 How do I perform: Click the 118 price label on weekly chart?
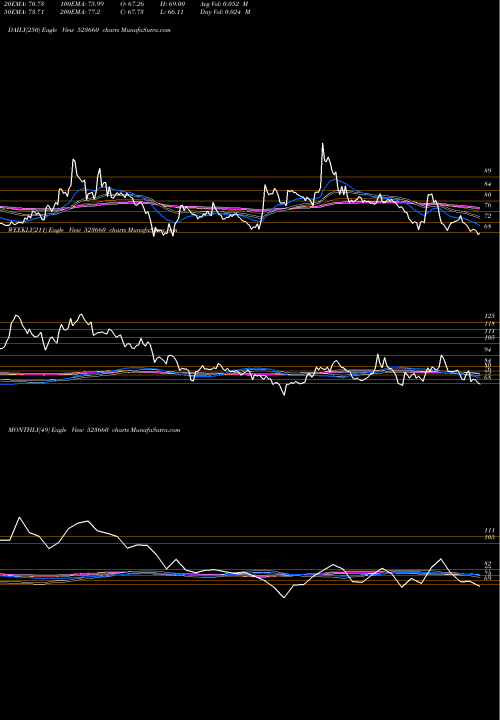(x=489, y=324)
